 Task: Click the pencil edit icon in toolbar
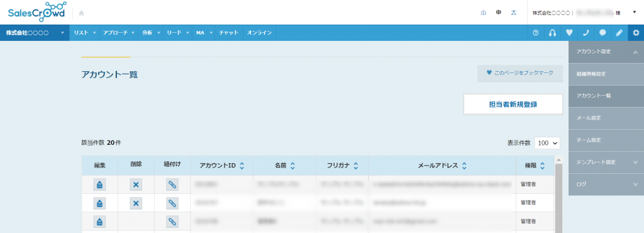point(619,33)
